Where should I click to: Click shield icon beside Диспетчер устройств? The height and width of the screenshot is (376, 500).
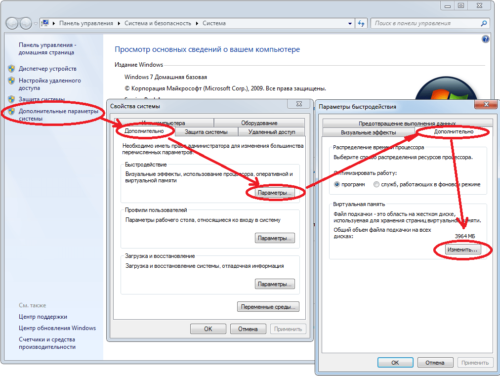tap(12, 69)
